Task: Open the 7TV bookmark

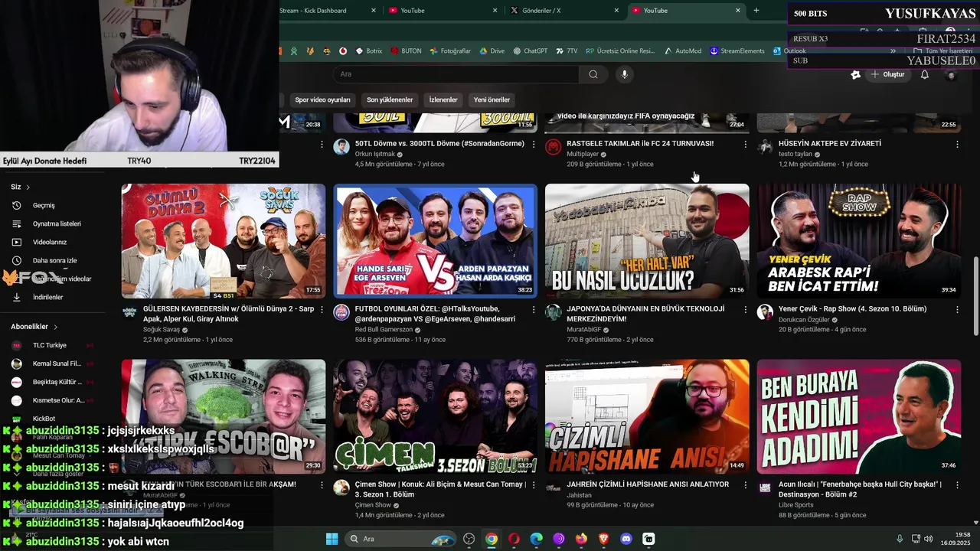Action: point(567,51)
